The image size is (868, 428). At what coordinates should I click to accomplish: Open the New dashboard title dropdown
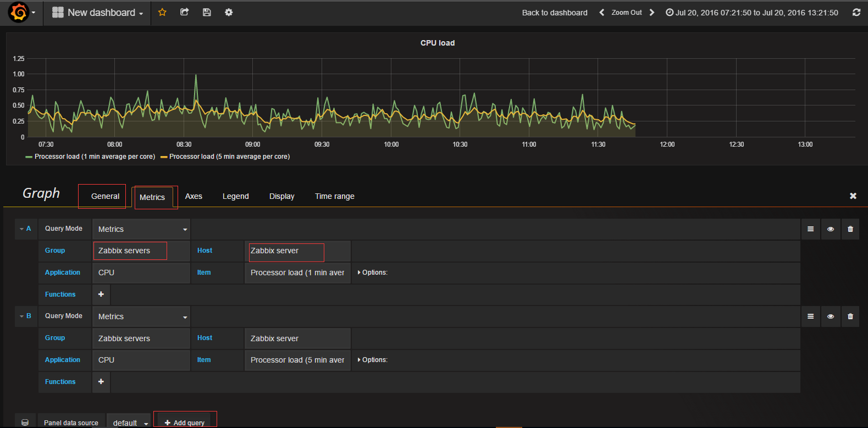pyautogui.click(x=97, y=13)
